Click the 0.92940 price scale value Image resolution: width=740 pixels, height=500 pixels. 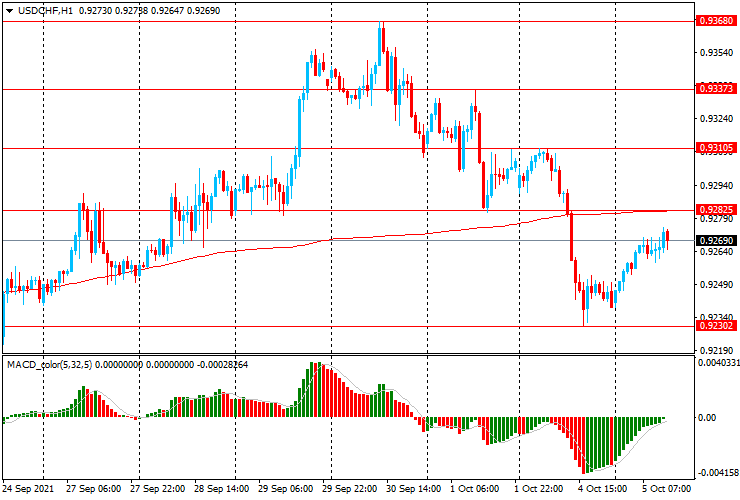(716, 186)
